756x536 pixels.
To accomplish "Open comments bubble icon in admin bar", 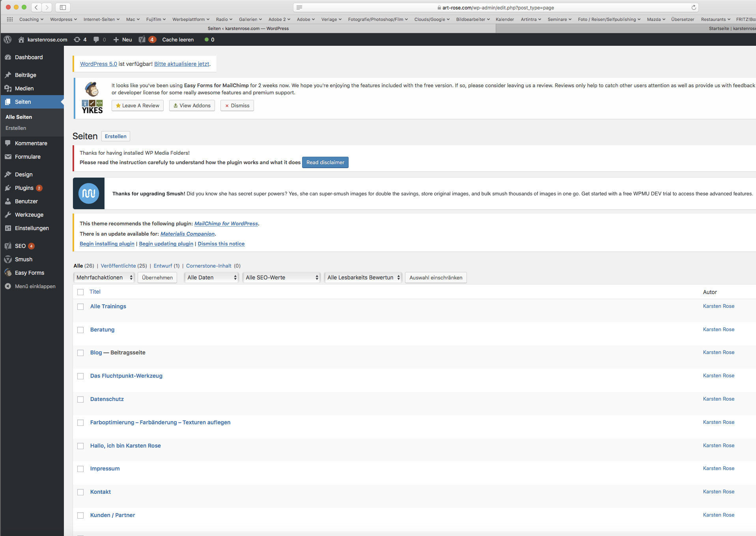I will 99,39.
